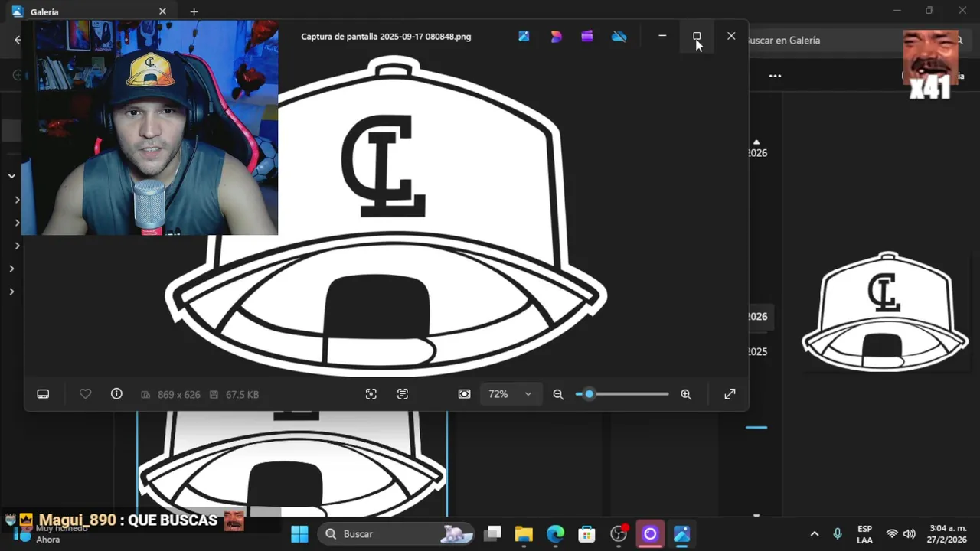
Task: Close the Galería tab
Action: click(x=162, y=11)
